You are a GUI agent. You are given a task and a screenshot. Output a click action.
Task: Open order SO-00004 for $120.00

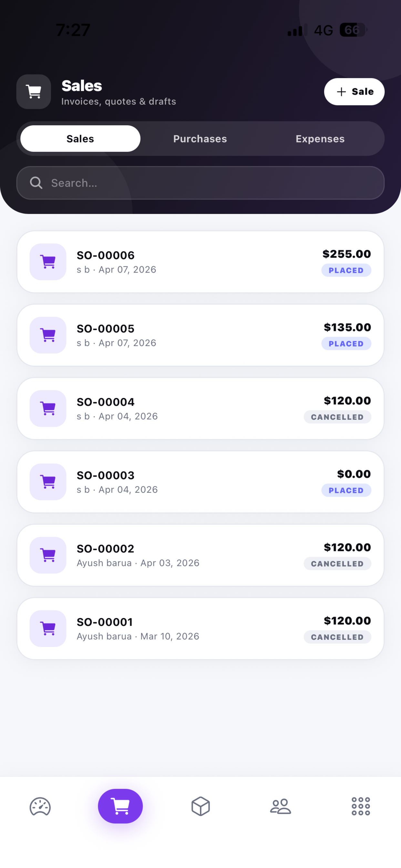[200, 409]
